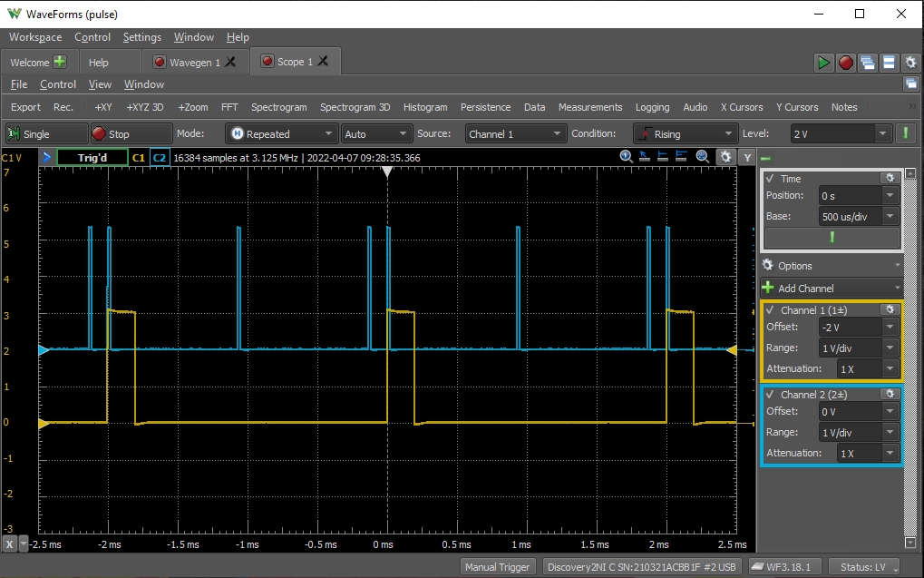Image resolution: width=924 pixels, height=578 pixels.
Task: Click the Manual Trigger button in the status bar
Action: (x=497, y=567)
